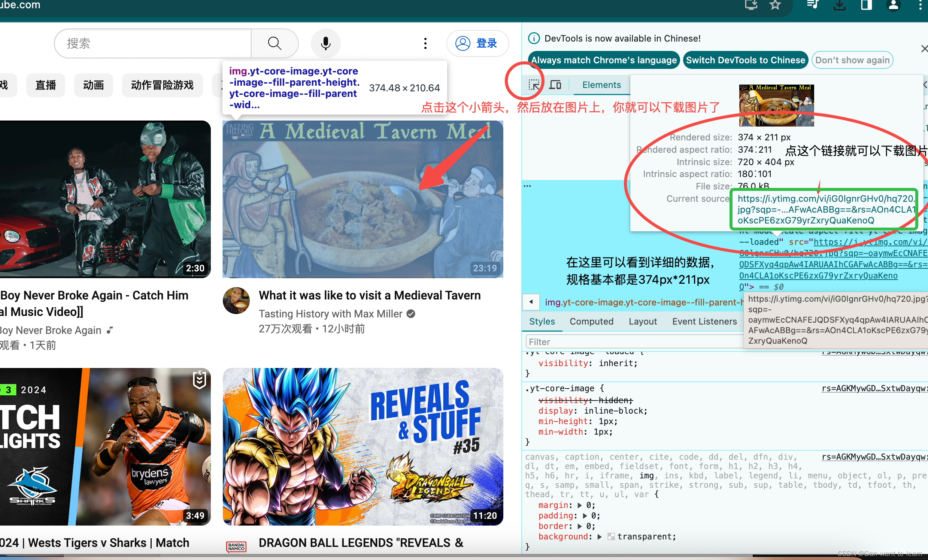
Task: Open Chrome downloads icon in toolbar
Action: click(840, 5)
